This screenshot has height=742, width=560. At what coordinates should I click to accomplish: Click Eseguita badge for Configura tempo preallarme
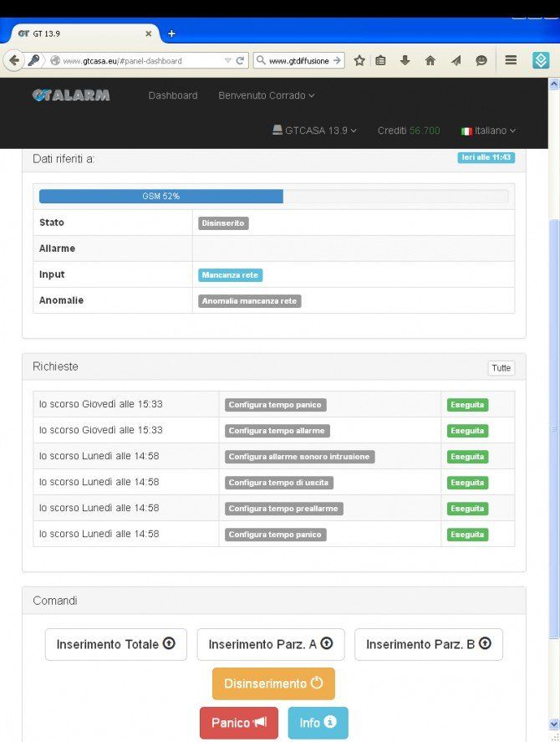pyautogui.click(x=467, y=509)
